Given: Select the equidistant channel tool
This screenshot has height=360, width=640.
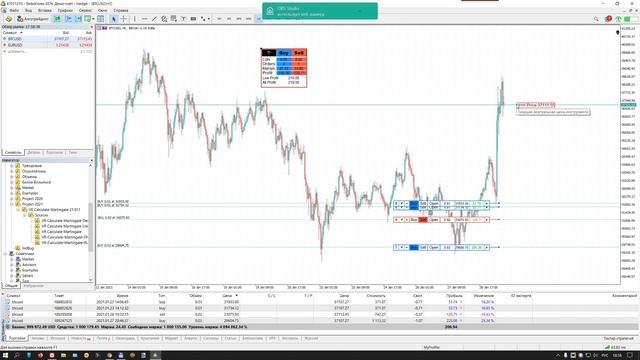Looking at the screenshot, I should coord(164,19).
